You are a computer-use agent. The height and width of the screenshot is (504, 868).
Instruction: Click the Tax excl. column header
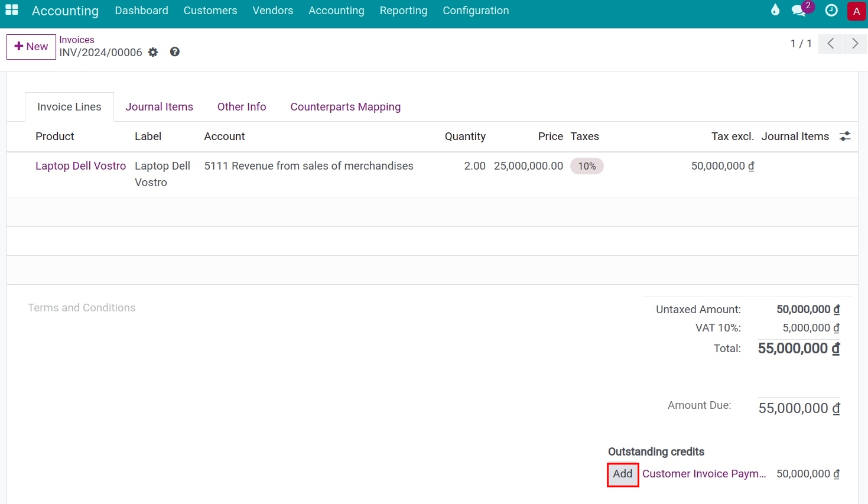pos(733,136)
